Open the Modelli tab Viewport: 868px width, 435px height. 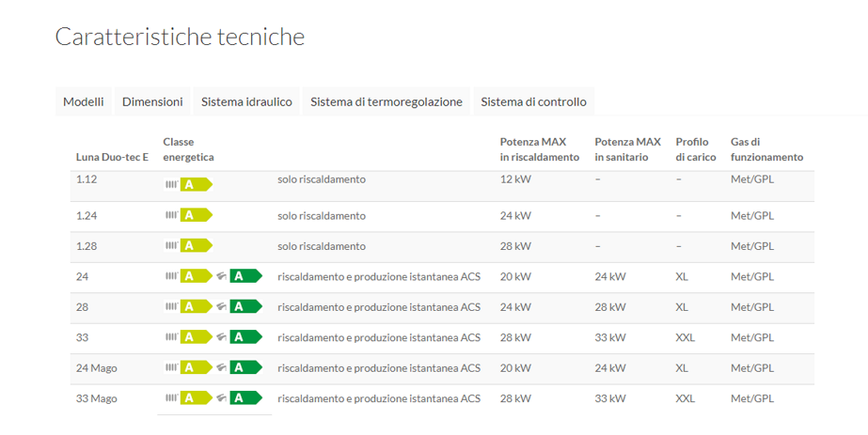click(84, 101)
